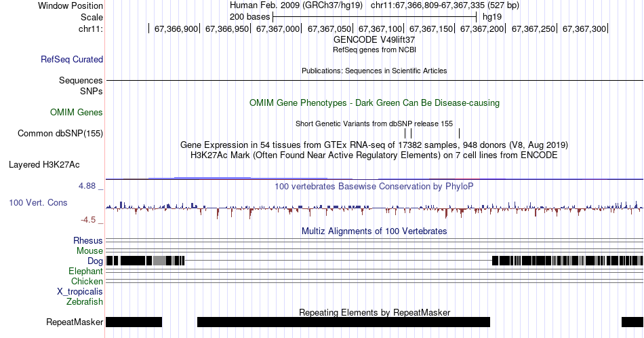The height and width of the screenshot is (338, 644).
Task: Choose the Chicken alignment row label
Action: [x=87, y=281]
